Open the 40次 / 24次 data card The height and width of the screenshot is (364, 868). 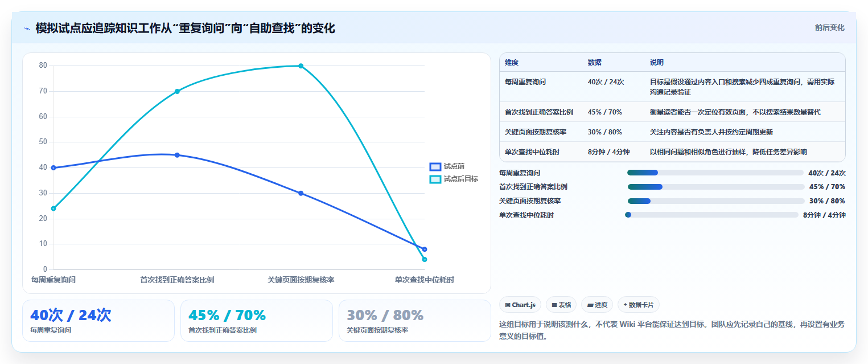pyautogui.click(x=98, y=321)
